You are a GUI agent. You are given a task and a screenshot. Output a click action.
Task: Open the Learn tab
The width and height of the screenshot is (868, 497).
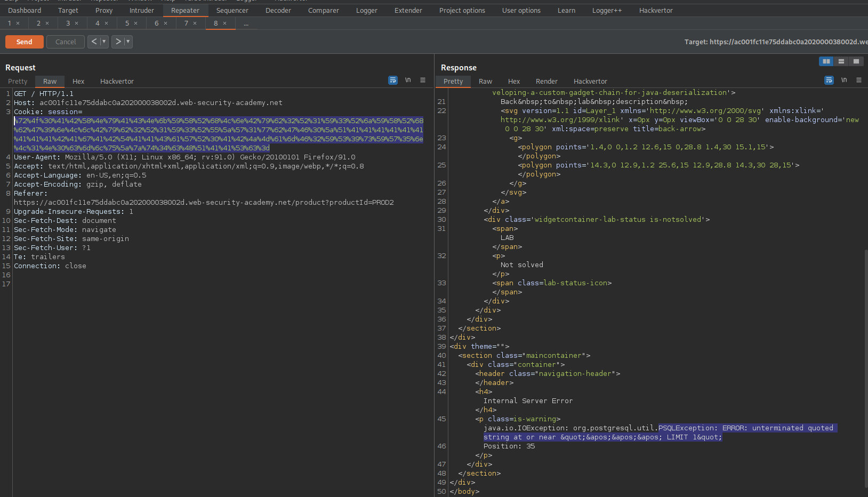[567, 10]
